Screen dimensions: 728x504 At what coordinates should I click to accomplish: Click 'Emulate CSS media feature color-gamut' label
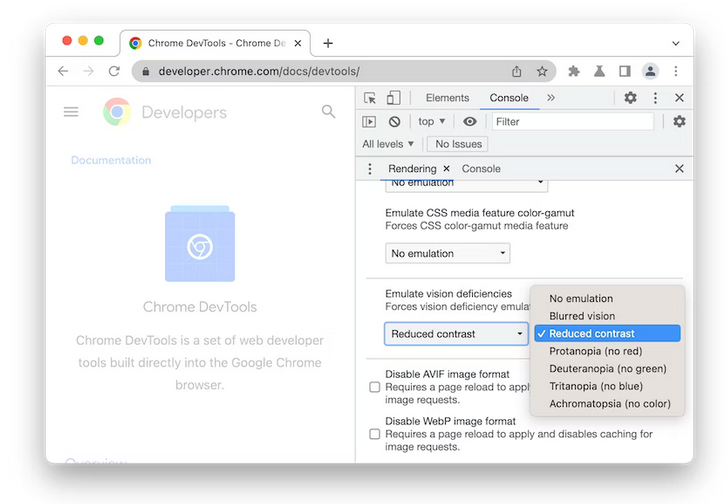(480, 213)
